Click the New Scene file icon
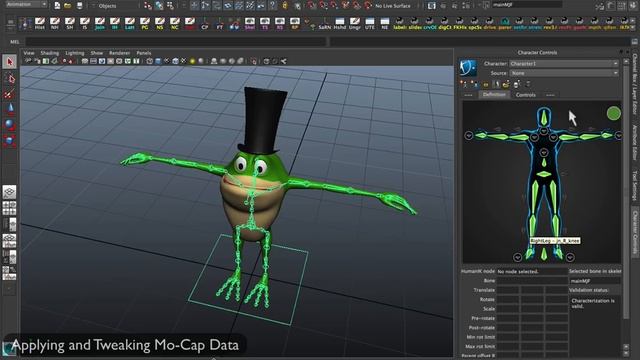 [57, 5]
